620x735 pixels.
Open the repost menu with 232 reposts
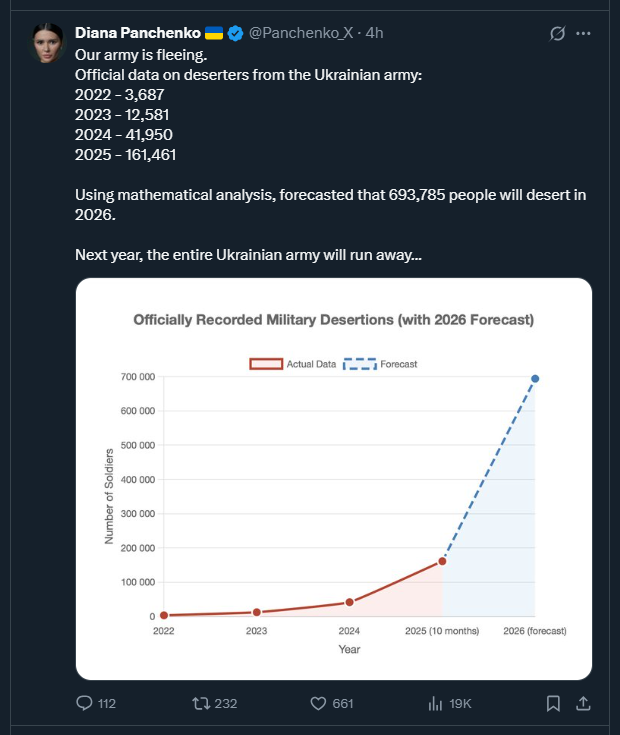(201, 703)
